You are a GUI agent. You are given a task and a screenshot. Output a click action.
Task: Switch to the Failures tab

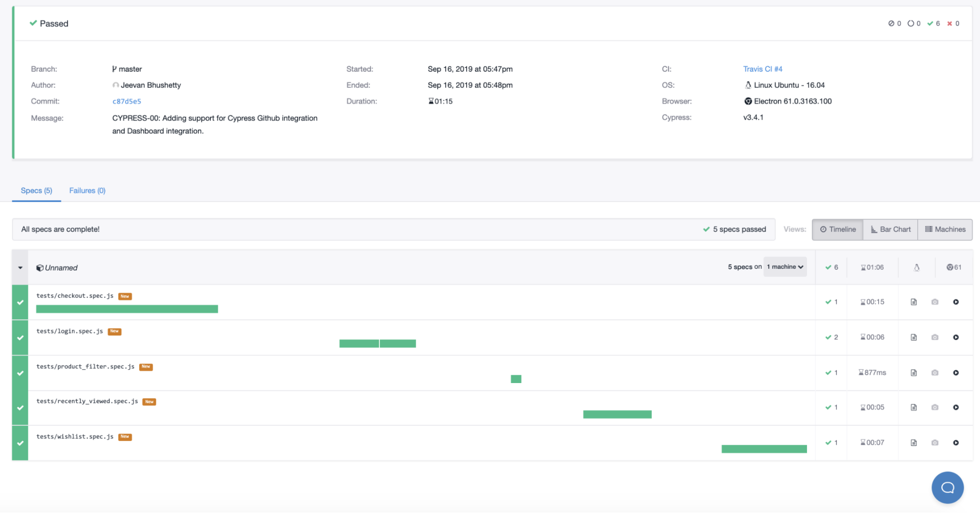tap(87, 190)
